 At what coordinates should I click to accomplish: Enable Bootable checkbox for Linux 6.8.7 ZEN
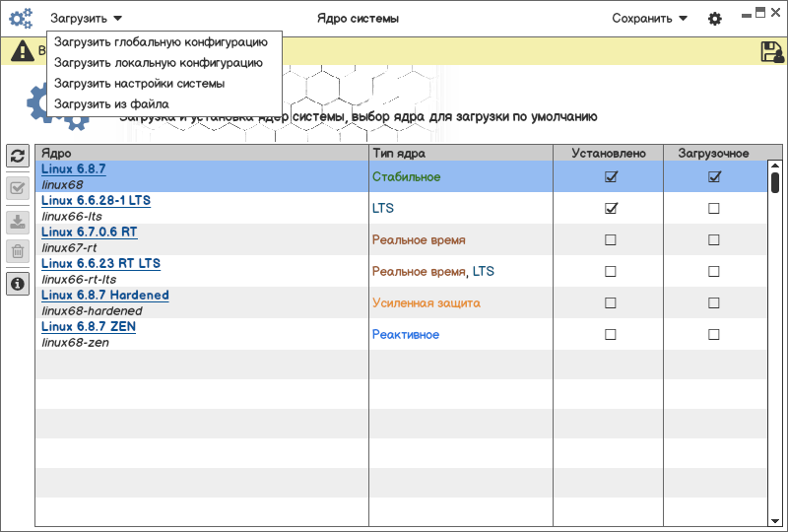[714, 335]
